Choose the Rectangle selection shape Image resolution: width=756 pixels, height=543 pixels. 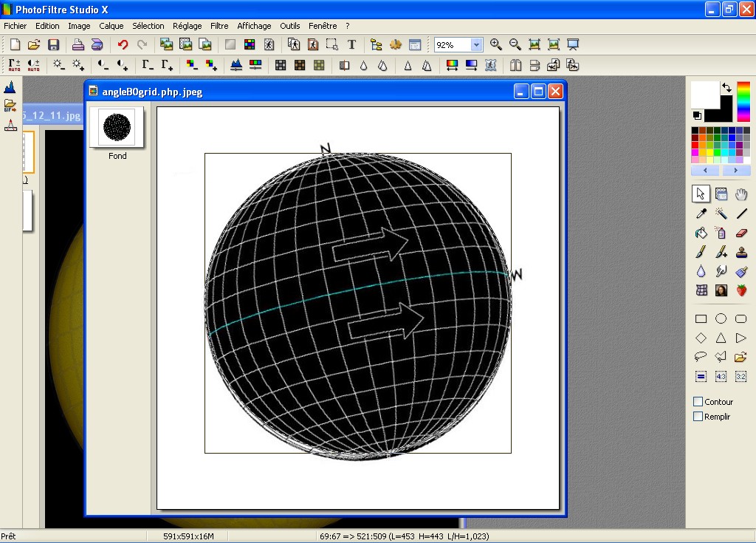tap(701, 318)
